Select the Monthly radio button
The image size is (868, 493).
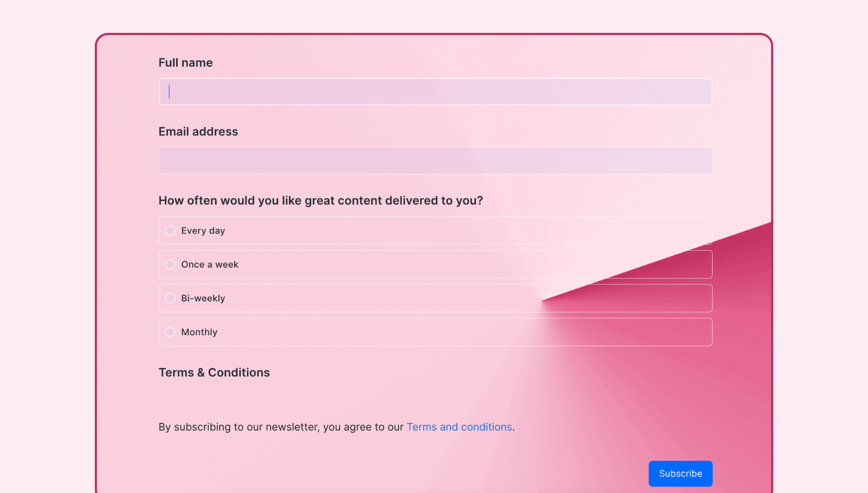coord(170,332)
